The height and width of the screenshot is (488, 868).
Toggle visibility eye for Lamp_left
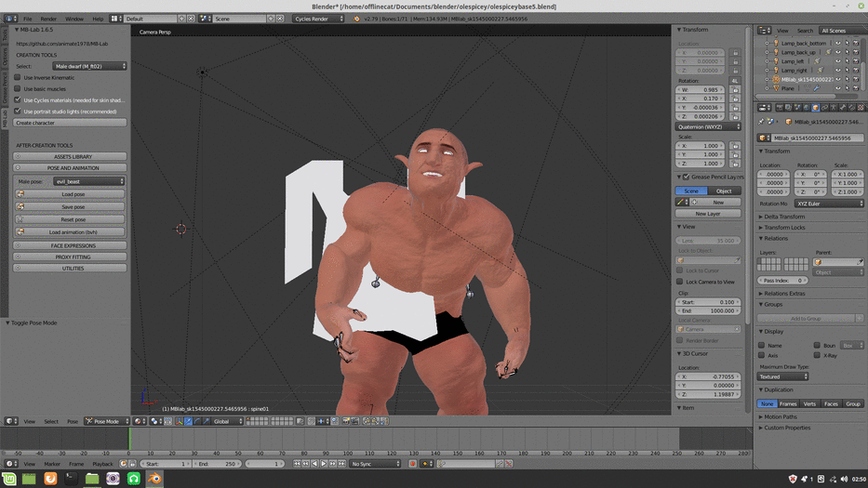837,61
